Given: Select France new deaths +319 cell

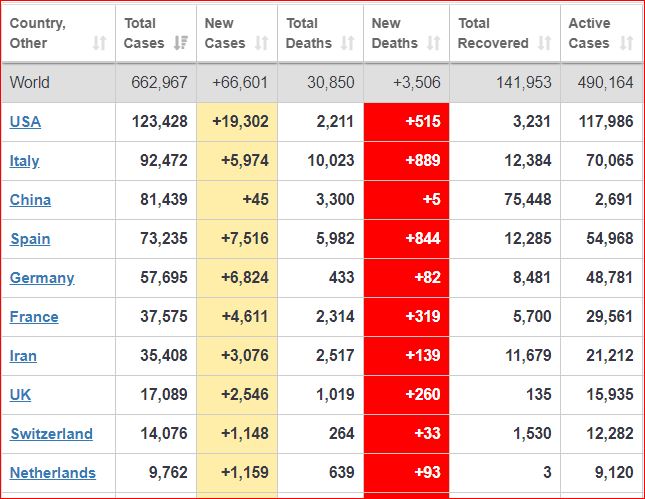Looking at the screenshot, I should 406,317.
